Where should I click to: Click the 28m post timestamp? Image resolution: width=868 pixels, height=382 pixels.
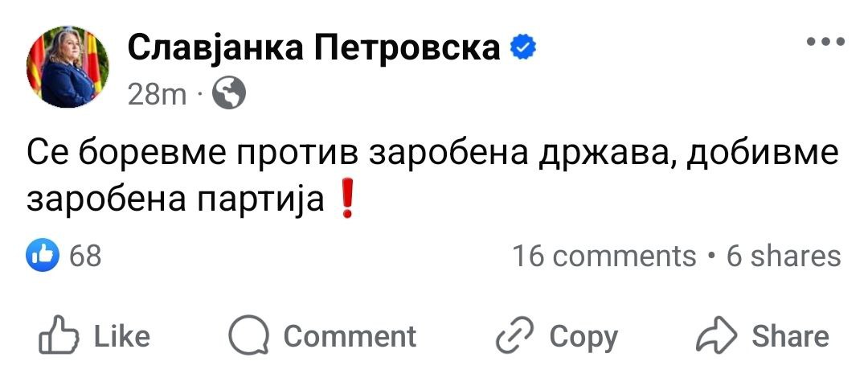[157, 96]
